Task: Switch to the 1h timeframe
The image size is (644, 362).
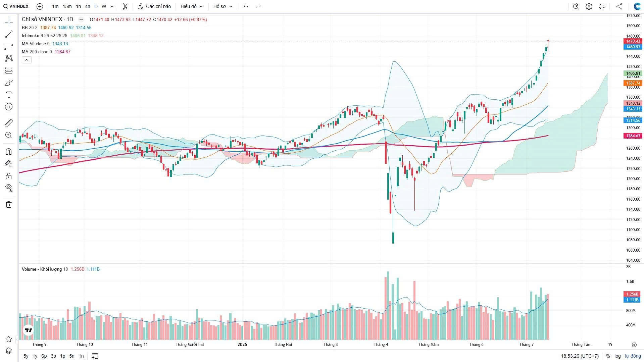Action: (78, 6)
